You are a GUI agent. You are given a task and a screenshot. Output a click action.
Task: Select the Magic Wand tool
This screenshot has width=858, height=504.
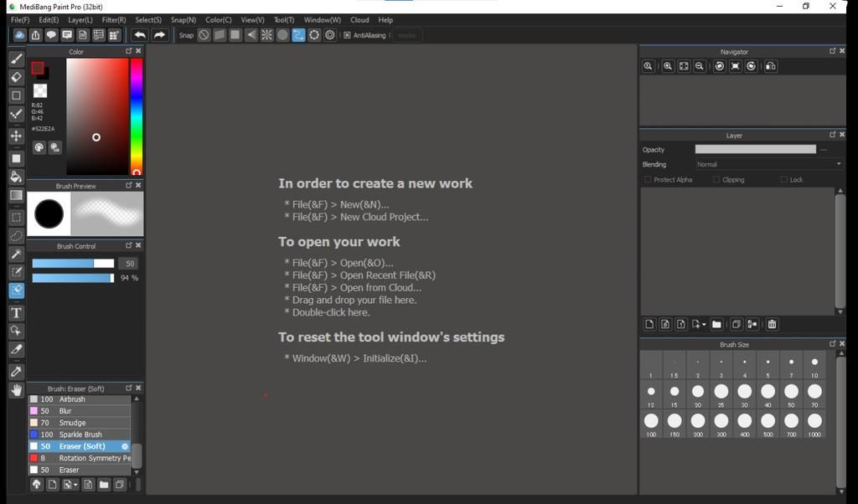tap(17, 255)
